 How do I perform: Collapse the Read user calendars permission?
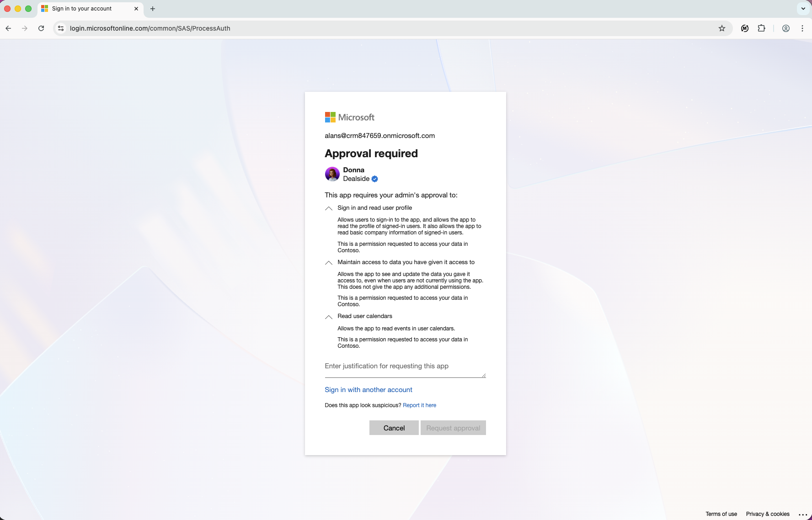[329, 317]
